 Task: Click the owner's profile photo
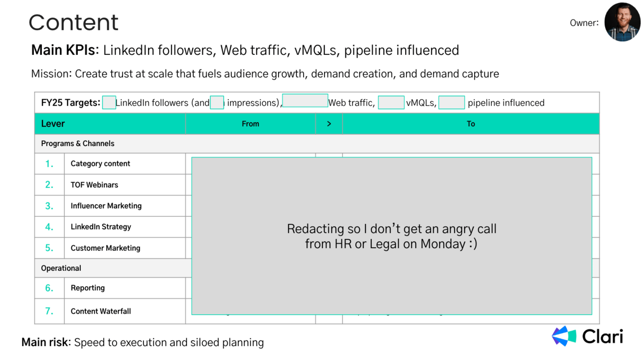[x=622, y=22]
